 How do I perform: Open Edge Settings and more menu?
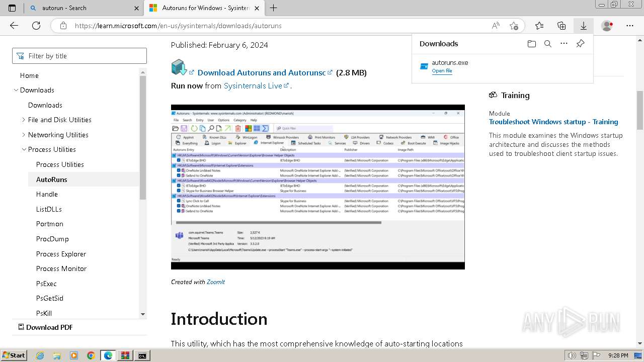(x=630, y=26)
